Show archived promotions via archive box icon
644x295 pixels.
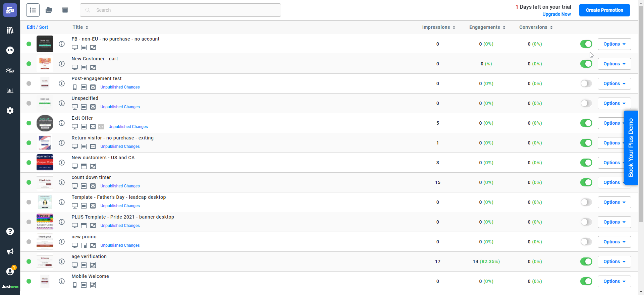point(65,10)
